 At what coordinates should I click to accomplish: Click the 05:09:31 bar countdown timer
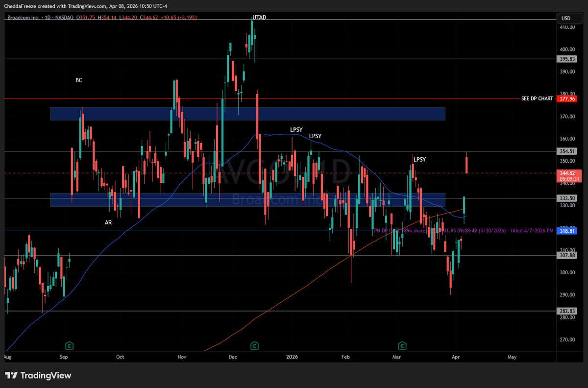coord(568,179)
